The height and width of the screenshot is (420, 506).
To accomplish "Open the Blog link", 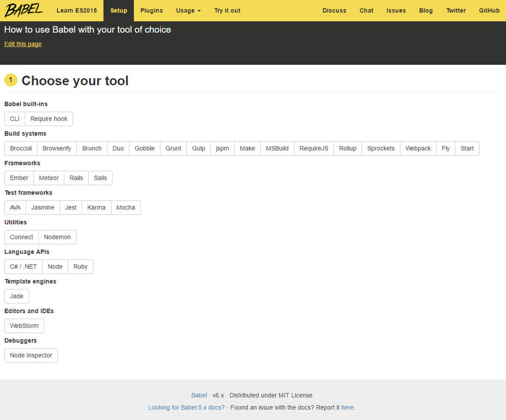I will (x=426, y=11).
